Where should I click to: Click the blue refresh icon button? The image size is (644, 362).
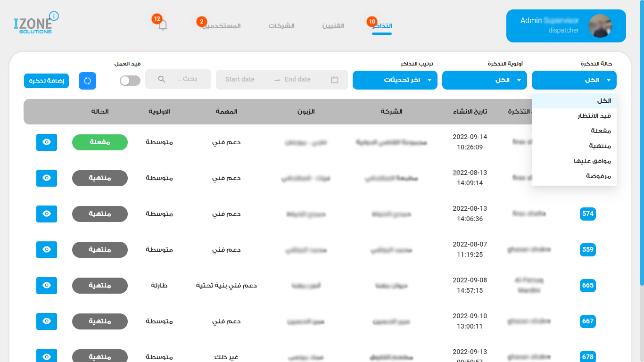click(87, 81)
